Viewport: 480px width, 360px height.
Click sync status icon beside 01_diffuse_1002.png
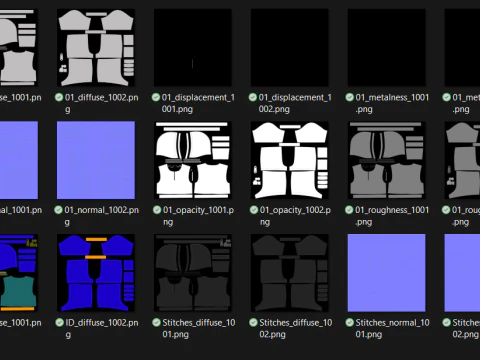59,97
